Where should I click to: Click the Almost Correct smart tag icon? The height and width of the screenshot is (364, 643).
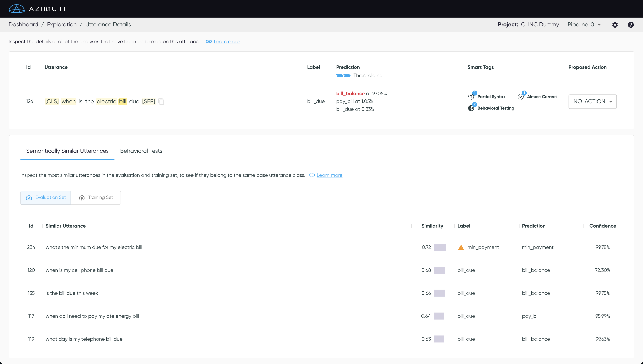pos(521,96)
